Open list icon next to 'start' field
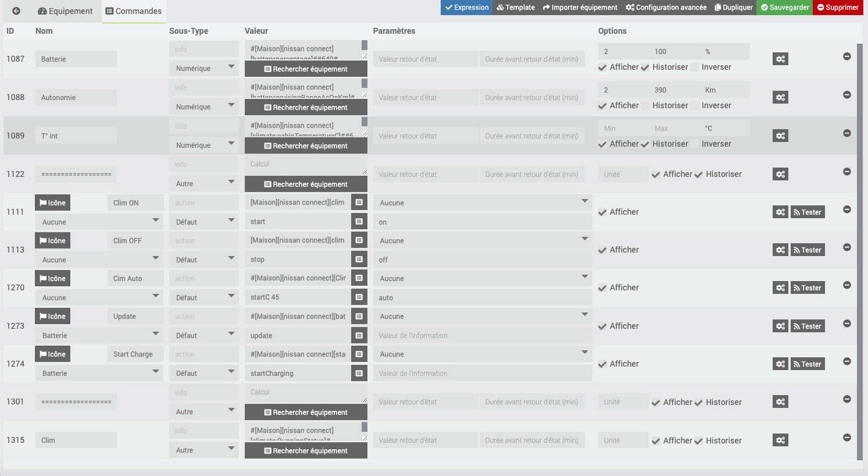Image resolution: width=868 pixels, height=476 pixels. tap(359, 222)
